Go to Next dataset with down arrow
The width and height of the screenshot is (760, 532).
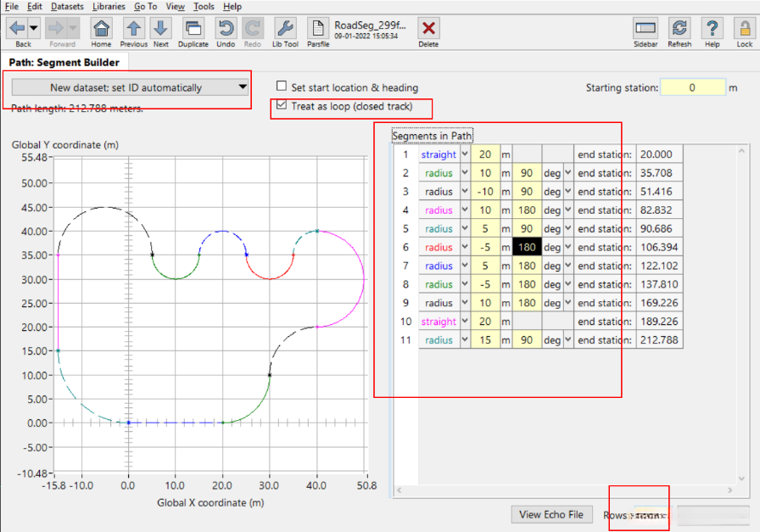(161, 29)
